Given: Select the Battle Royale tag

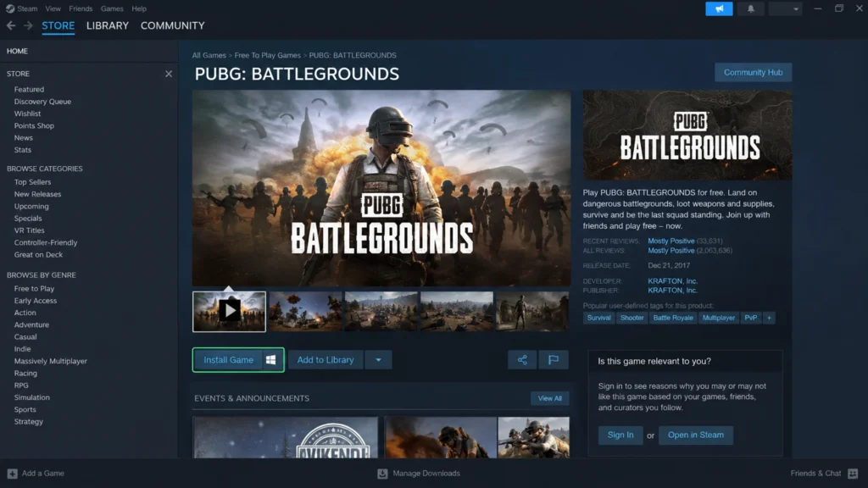Looking at the screenshot, I should point(673,318).
